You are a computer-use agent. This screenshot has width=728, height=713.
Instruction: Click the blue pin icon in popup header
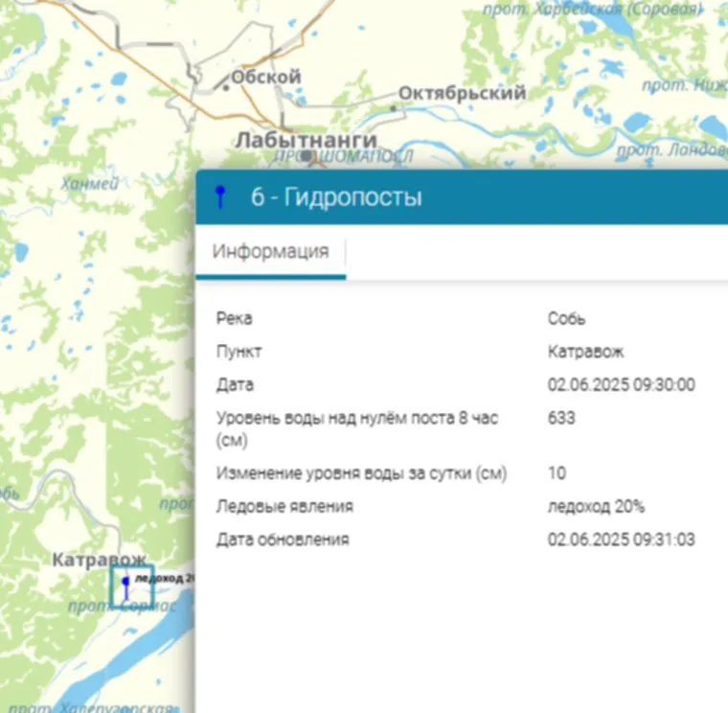(220, 197)
